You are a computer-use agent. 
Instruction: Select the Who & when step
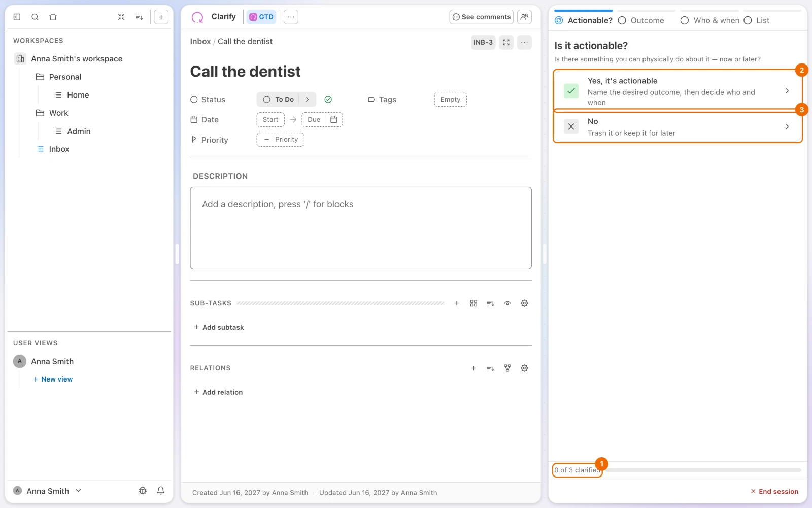point(710,20)
